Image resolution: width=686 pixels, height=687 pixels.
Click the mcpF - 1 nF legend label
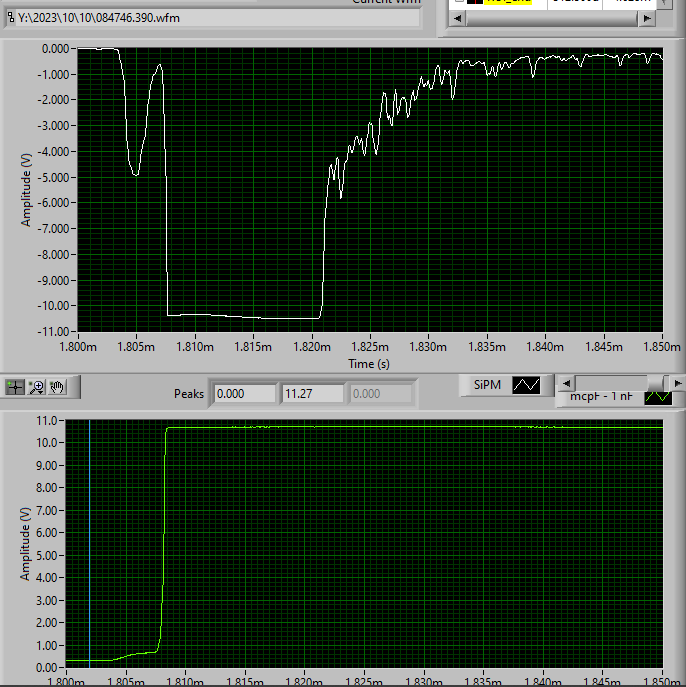click(601, 397)
